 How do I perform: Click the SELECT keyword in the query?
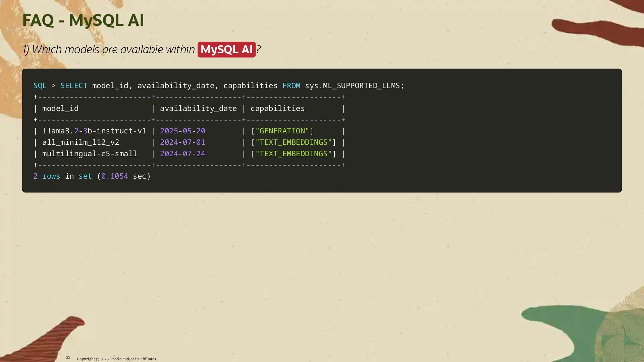(74, 86)
